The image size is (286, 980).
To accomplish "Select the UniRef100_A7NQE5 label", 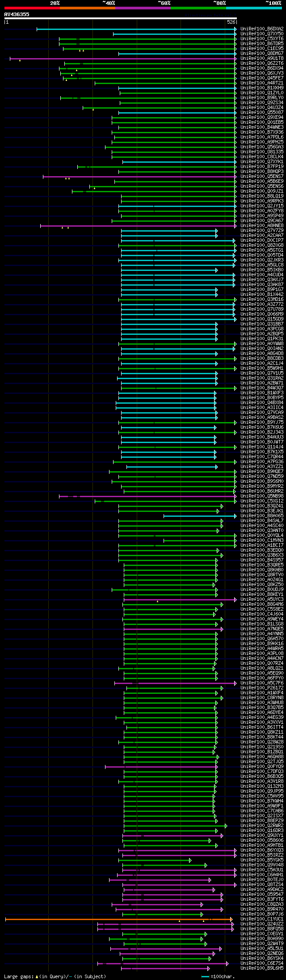I will point(262,629).
